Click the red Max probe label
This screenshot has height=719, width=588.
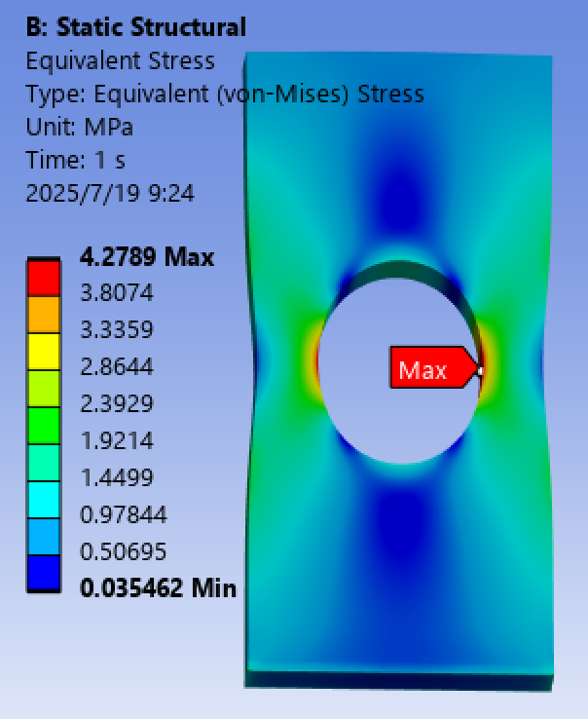point(433,367)
